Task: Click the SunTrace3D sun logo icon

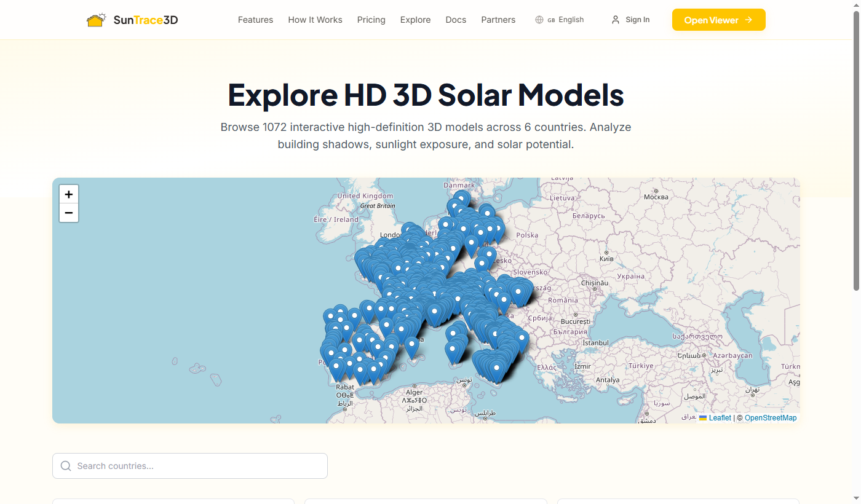Action: 97,19
